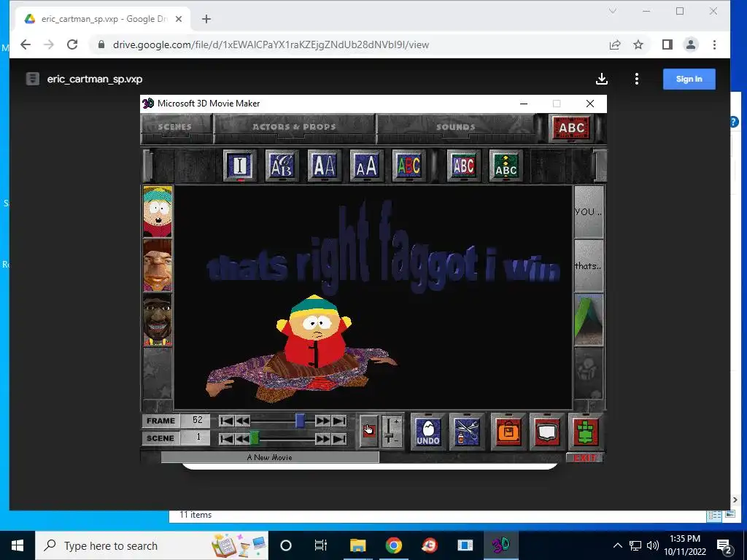Screen dimensions: 747x560
Task: Step forward one frame in FRAME row
Action: [x=322, y=421]
